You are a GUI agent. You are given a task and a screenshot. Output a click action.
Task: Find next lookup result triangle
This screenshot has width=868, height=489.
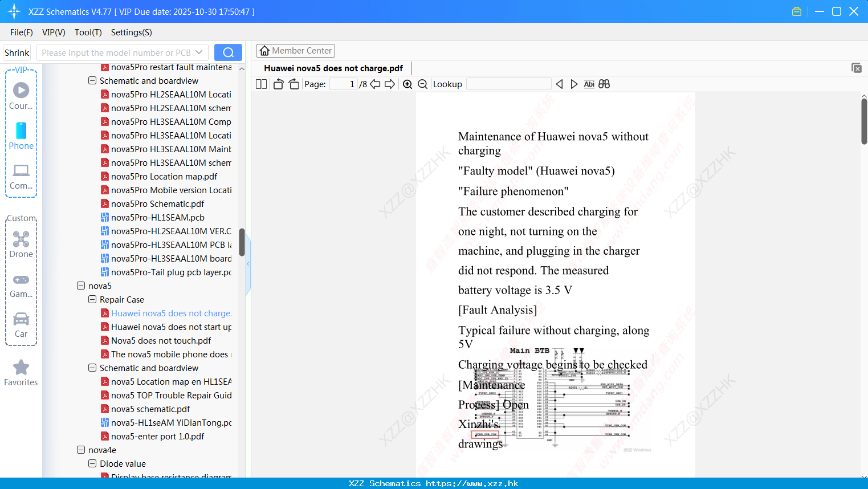[x=574, y=84]
